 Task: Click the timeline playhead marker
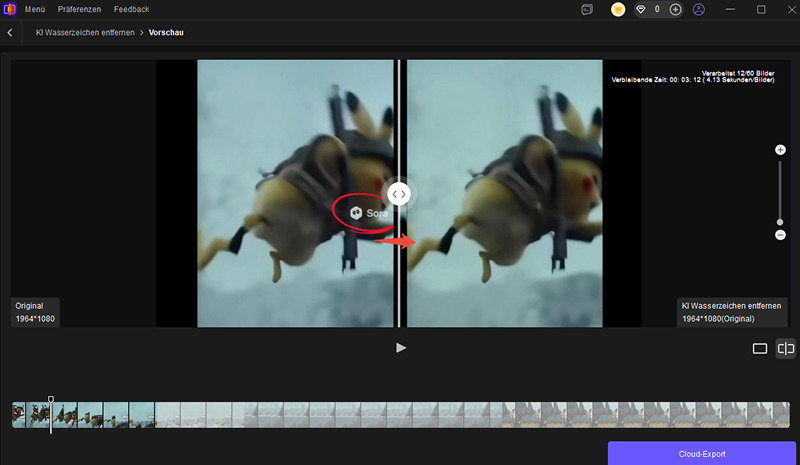tap(51, 401)
